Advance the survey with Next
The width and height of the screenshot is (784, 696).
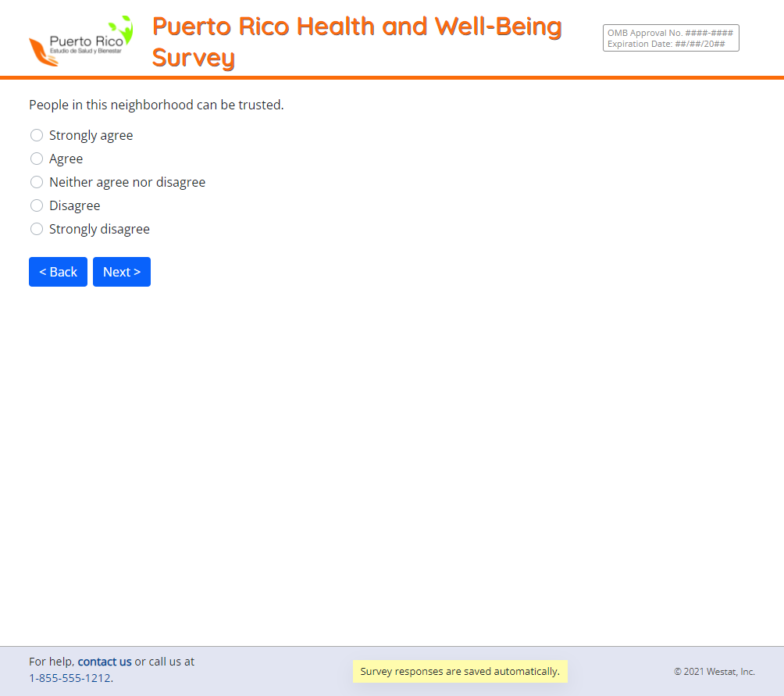pyautogui.click(x=122, y=272)
